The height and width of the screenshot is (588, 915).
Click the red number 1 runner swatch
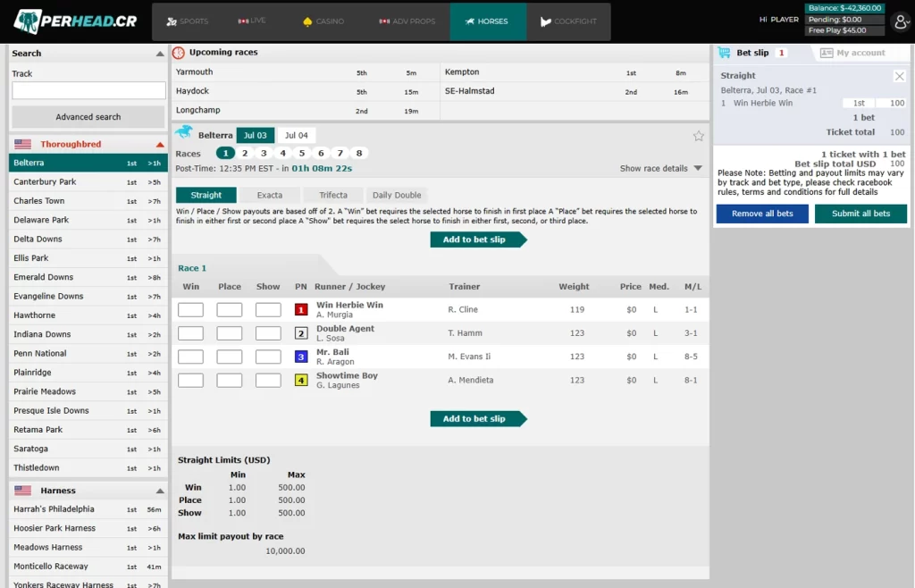(x=301, y=310)
